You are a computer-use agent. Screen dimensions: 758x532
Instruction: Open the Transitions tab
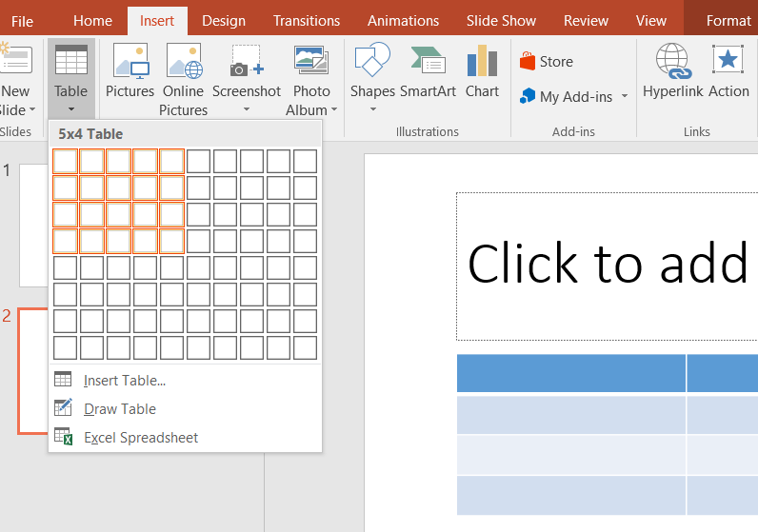tap(306, 21)
